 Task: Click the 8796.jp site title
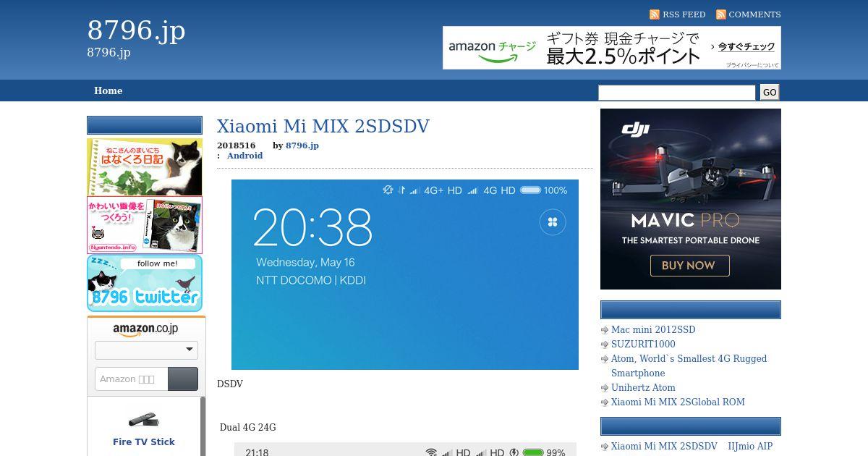[x=136, y=30]
